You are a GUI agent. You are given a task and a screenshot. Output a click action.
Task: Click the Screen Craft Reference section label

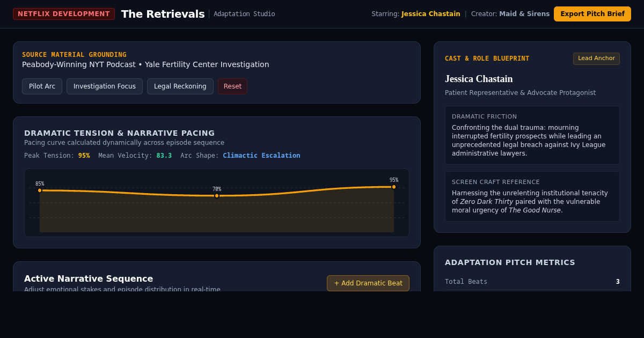tap(496, 182)
